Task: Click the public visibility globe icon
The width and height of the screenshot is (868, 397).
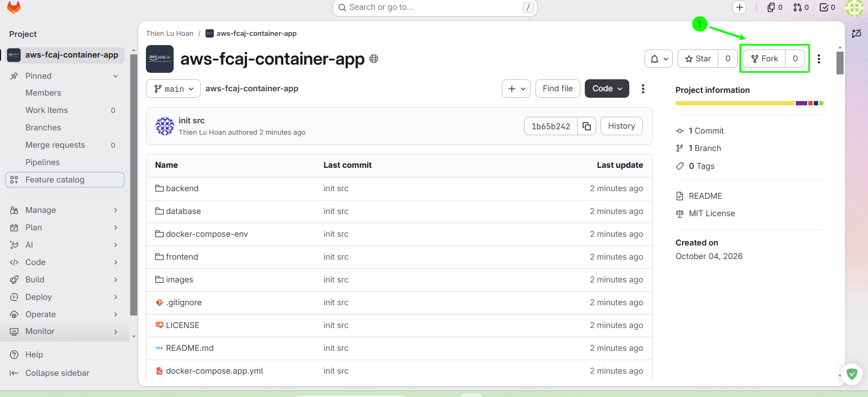Action: (x=374, y=59)
